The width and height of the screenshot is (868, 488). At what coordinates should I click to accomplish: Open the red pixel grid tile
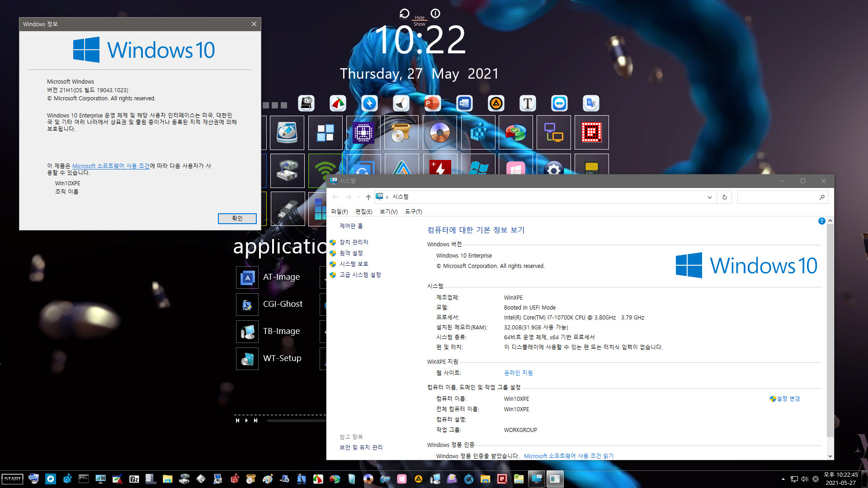coord(592,132)
